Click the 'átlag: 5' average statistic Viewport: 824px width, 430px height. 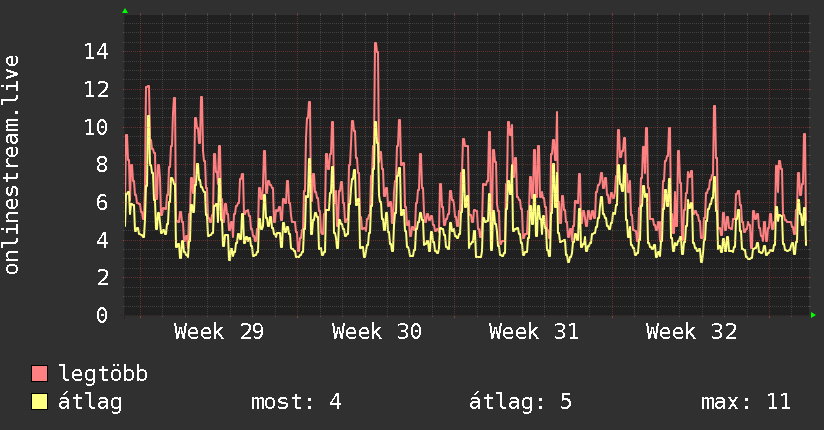(x=520, y=402)
